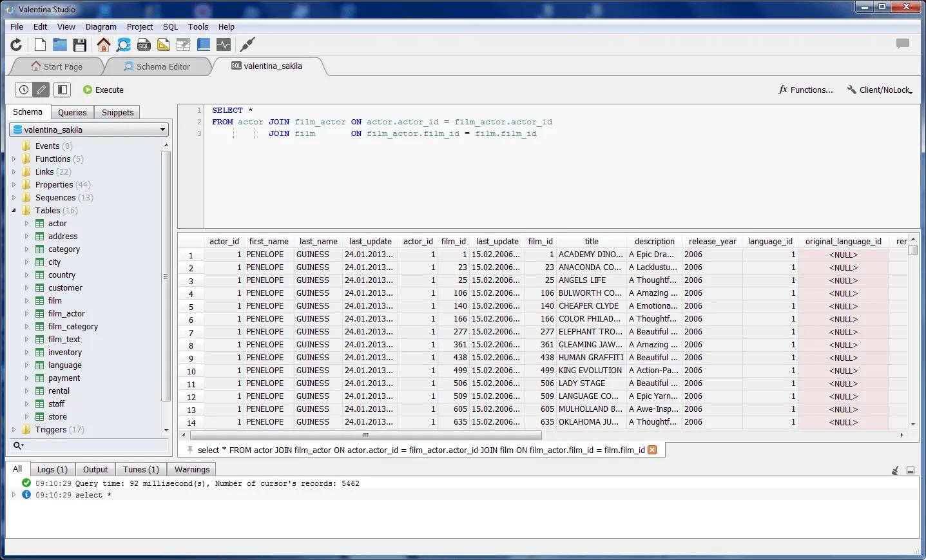
Task: Click the connection plug toolbar icon
Action: click(247, 44)
